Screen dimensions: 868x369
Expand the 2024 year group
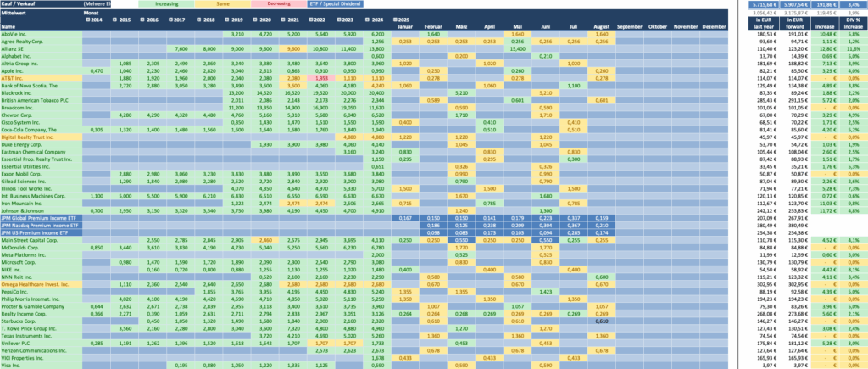tap(368, 20)
